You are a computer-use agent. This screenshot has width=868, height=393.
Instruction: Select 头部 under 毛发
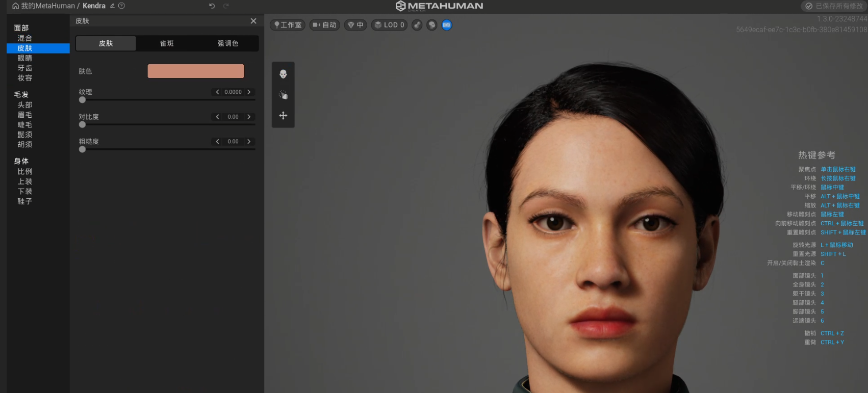pos(25,105)
